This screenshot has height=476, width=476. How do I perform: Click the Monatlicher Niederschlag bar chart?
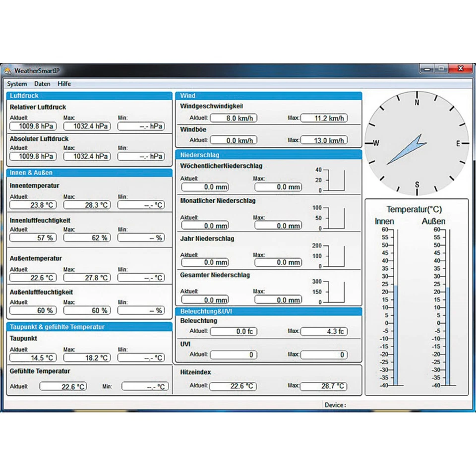tap(337, 218)
